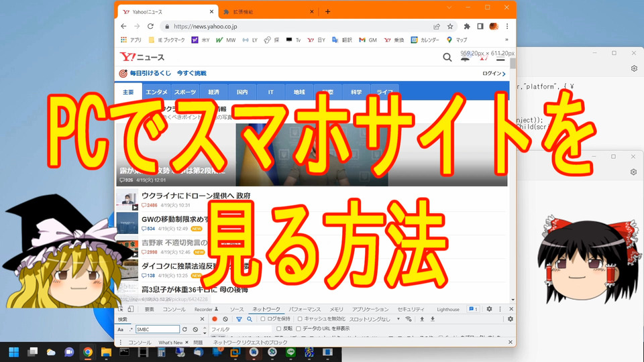This screenshot has width=644, height=362.
Task: Click the DevTools network search magnifier
Action: tap(250, 319)
